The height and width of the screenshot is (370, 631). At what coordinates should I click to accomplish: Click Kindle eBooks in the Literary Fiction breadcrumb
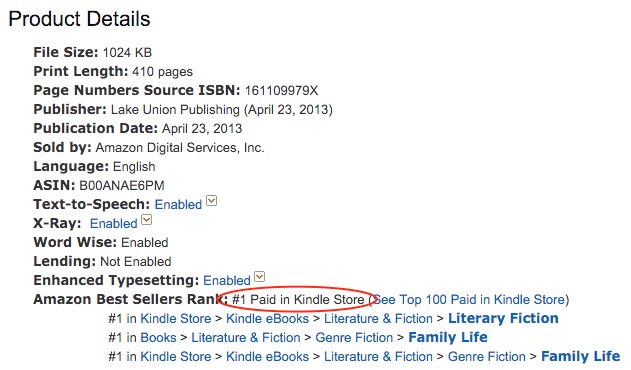coord(267,318)
